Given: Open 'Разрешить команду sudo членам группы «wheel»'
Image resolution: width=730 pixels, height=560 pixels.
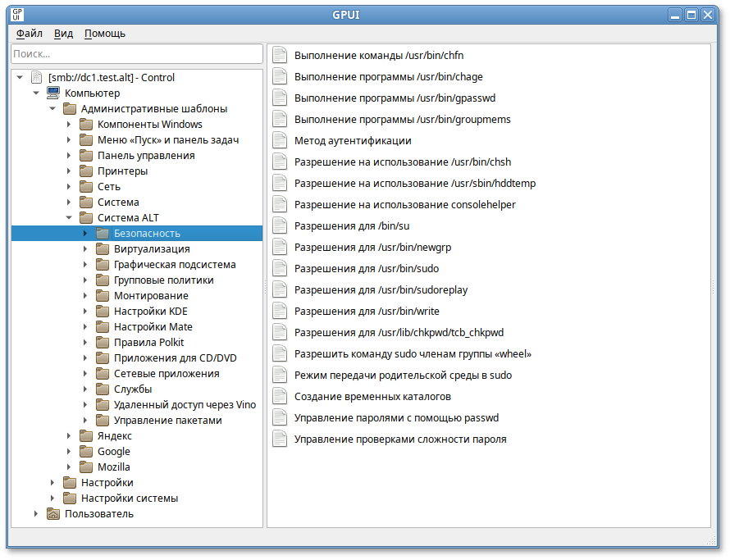Looking at the screenshot, I should coord(413,353).
